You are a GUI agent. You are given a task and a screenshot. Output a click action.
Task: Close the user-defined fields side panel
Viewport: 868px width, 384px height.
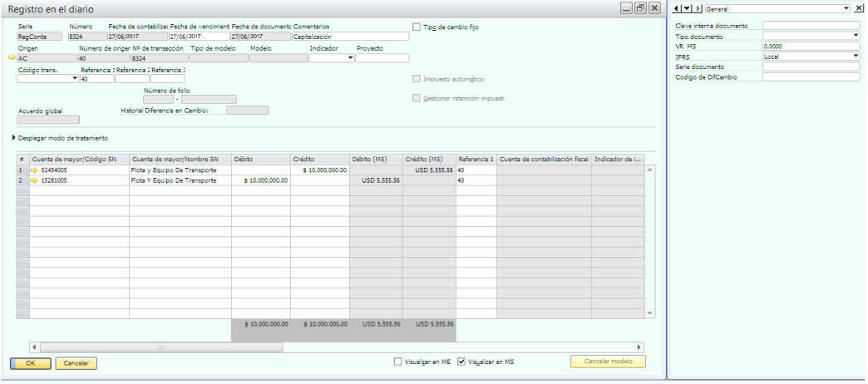[859, 7]
